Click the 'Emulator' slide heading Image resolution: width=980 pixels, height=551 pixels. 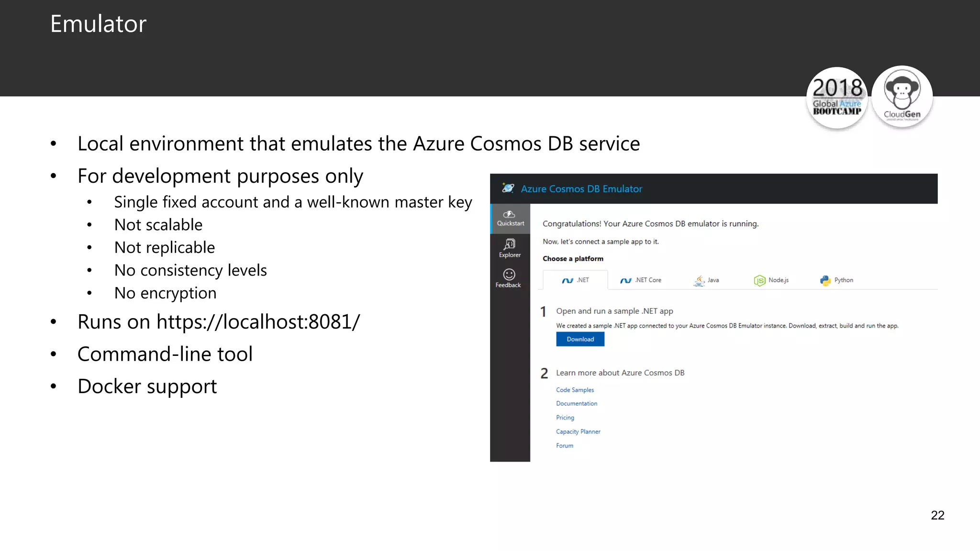point(98,24)
